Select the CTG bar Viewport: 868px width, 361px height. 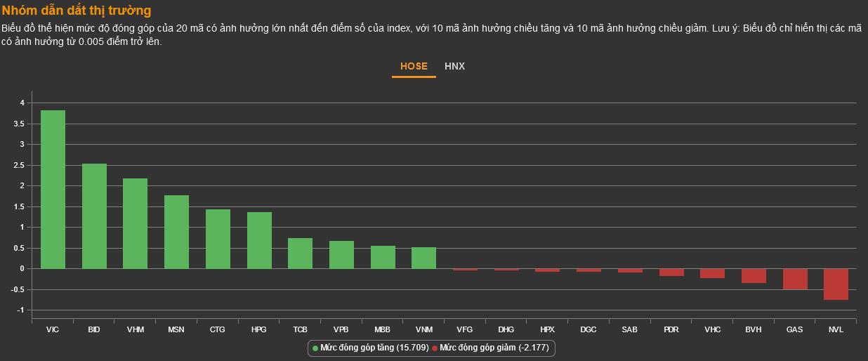pyautogui.click(x=218, y=239)
